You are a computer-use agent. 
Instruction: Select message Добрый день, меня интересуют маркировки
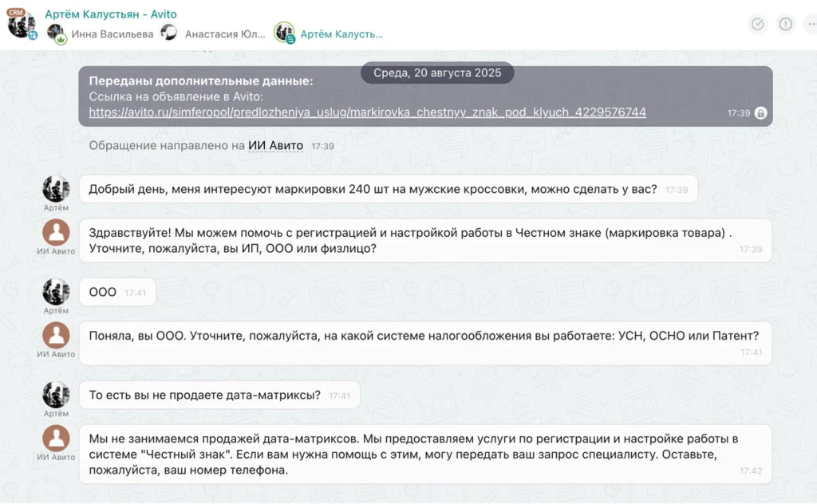click(x=389, y=189)
